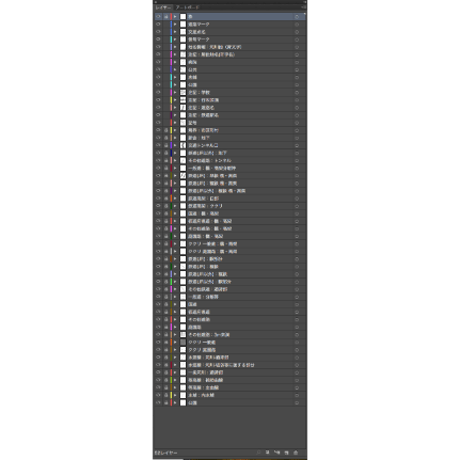
Task: Unlock the 国道 layer
Action: (x=166, y=304)
